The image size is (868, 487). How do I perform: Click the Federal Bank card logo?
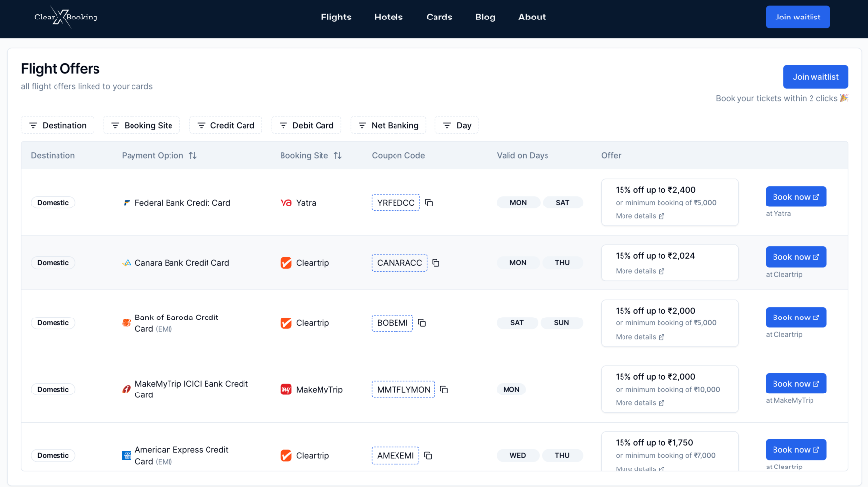(127, 203)
